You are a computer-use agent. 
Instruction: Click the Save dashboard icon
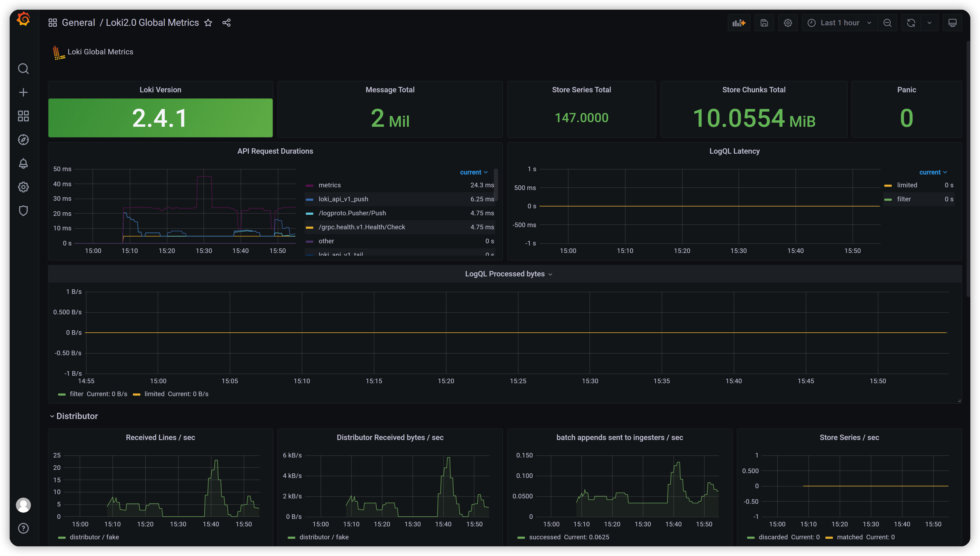pos(764,23)
